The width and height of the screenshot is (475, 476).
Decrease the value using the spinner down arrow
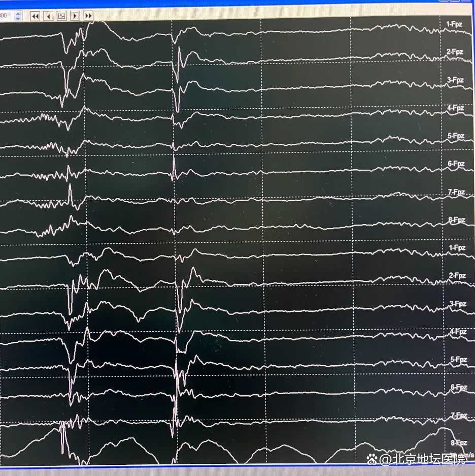tap(18, 18)
